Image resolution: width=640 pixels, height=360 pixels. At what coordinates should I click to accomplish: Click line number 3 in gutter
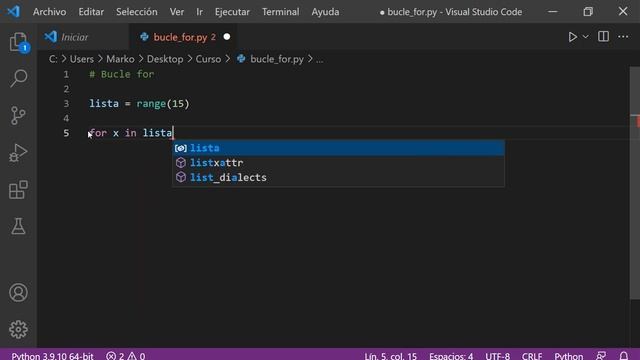pos(66,104)
